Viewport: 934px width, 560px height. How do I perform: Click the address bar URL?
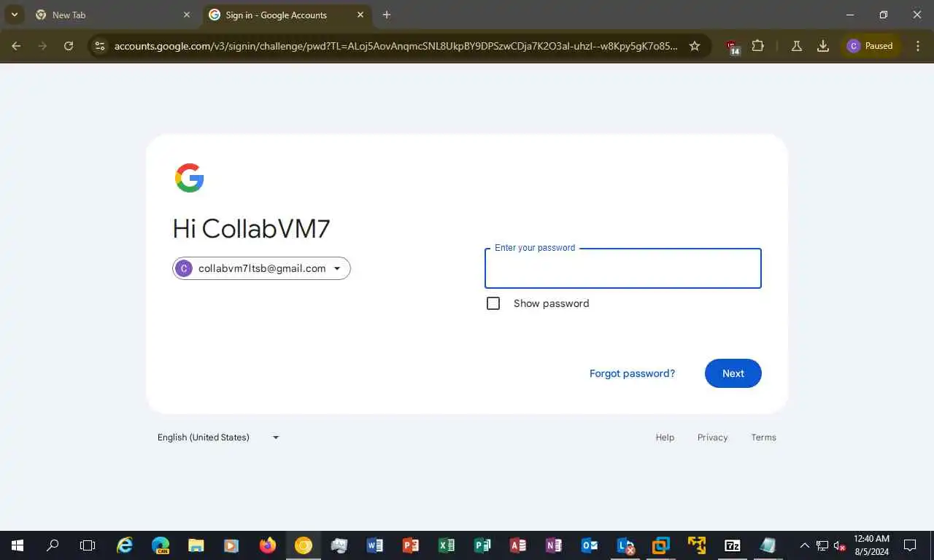click(x=395, y=46)
